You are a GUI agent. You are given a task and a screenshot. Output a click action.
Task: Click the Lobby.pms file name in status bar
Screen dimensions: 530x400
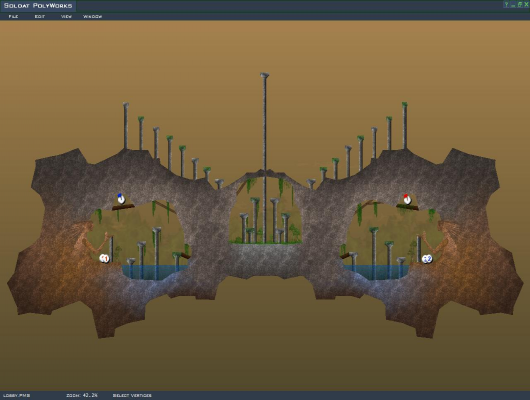tap(17, 395)
